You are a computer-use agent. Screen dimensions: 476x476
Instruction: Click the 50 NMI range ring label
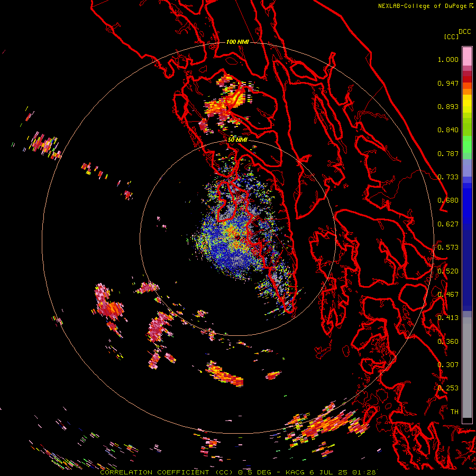237,140
